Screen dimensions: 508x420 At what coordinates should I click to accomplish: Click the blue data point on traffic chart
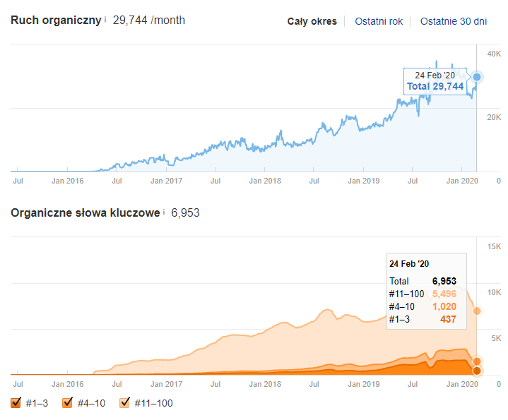click(477, 77)
